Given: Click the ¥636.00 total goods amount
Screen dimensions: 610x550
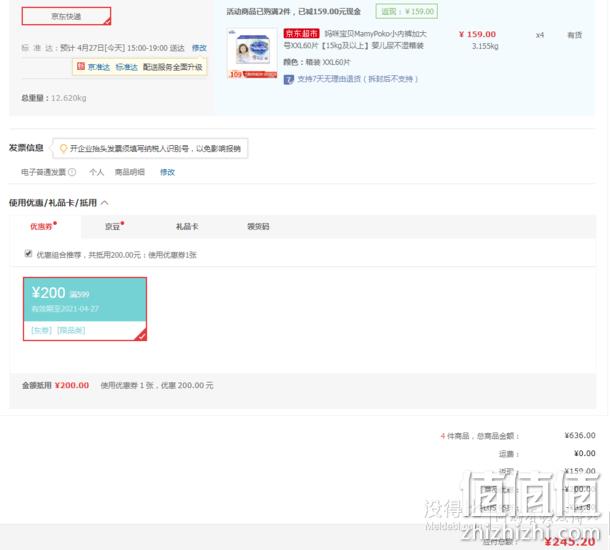Looking at the screenshot, I should [580, 435].
